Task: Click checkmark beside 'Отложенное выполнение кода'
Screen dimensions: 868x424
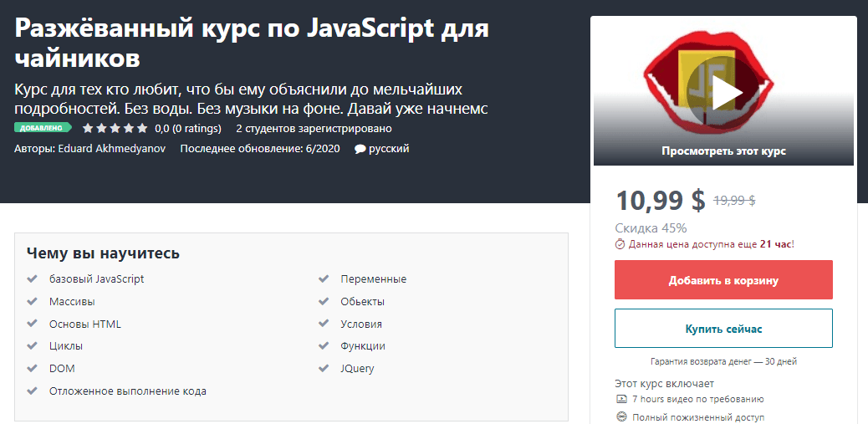Action: (x=32, y=391)
